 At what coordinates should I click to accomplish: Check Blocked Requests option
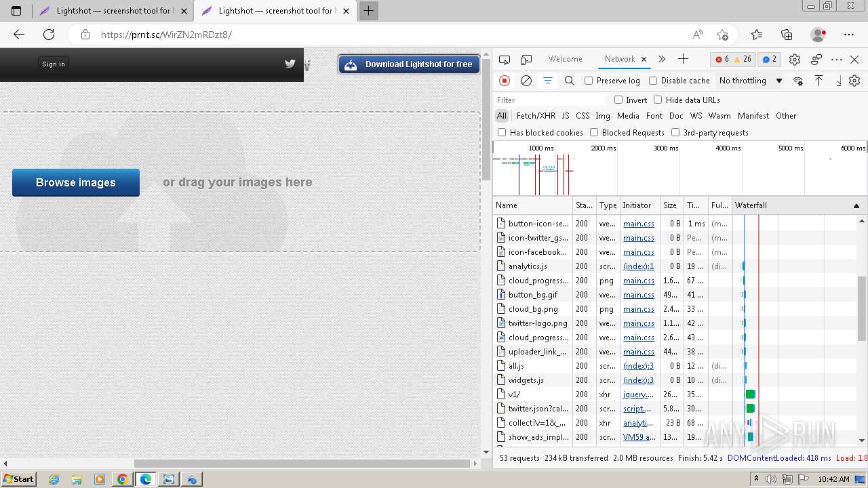pos(594,132)
